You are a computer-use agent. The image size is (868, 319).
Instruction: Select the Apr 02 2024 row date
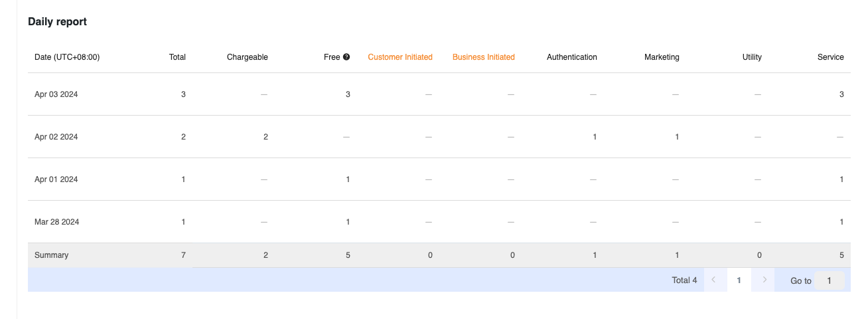56,137
